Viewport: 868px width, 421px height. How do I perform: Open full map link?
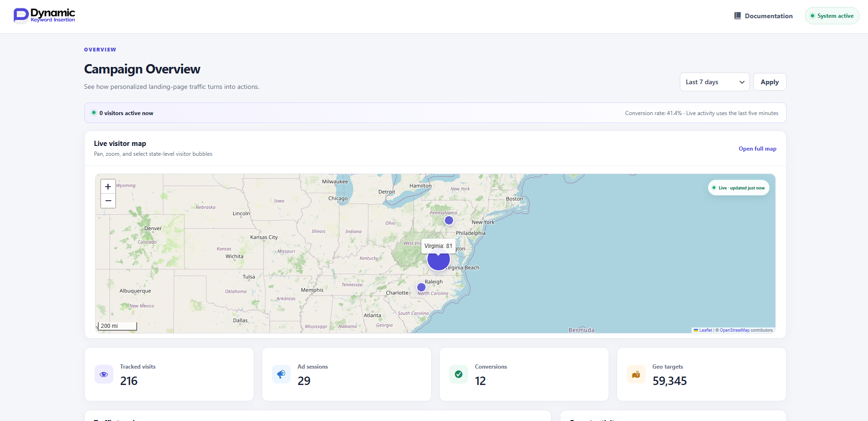(x=758, y=149)
